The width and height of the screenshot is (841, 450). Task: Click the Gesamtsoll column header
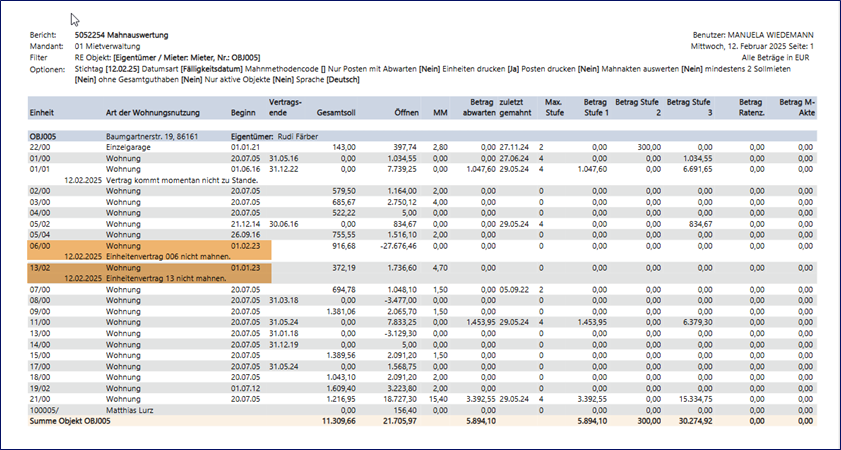click(336, 113)
